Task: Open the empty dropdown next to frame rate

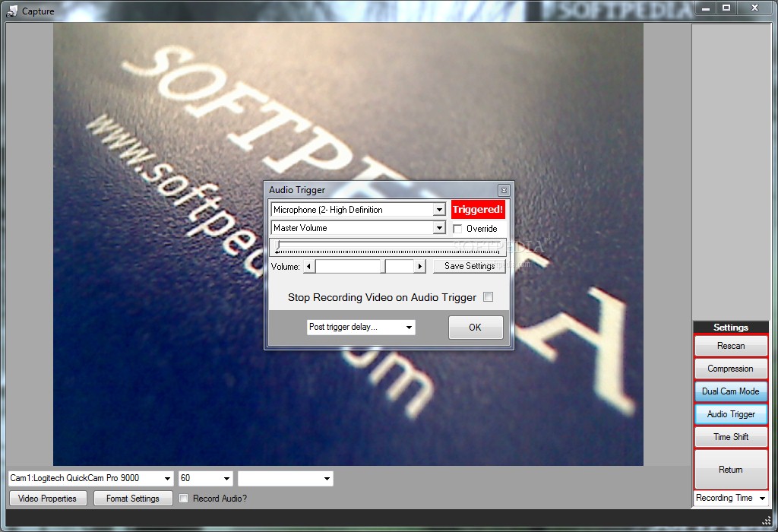Action: (286, 478)
